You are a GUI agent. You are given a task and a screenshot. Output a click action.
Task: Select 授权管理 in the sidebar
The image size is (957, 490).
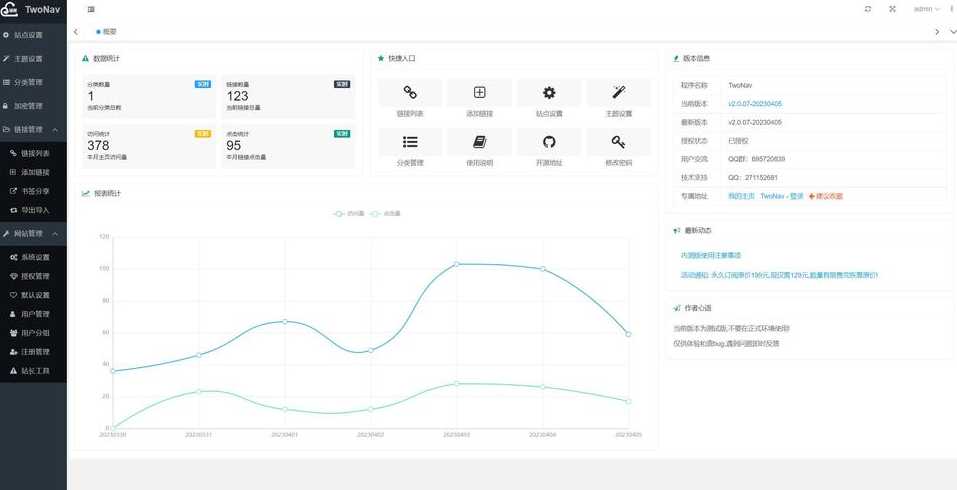coord(33,276)
